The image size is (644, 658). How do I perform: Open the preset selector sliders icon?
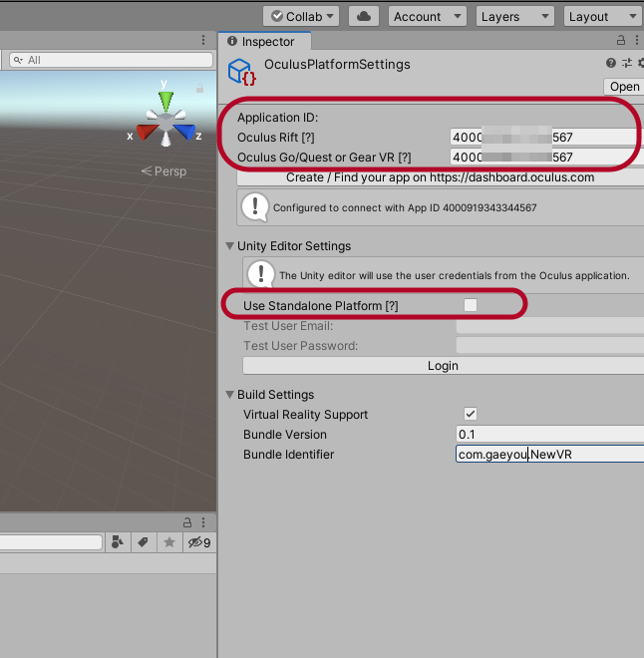pyautogui.click(x=627, y=64)
